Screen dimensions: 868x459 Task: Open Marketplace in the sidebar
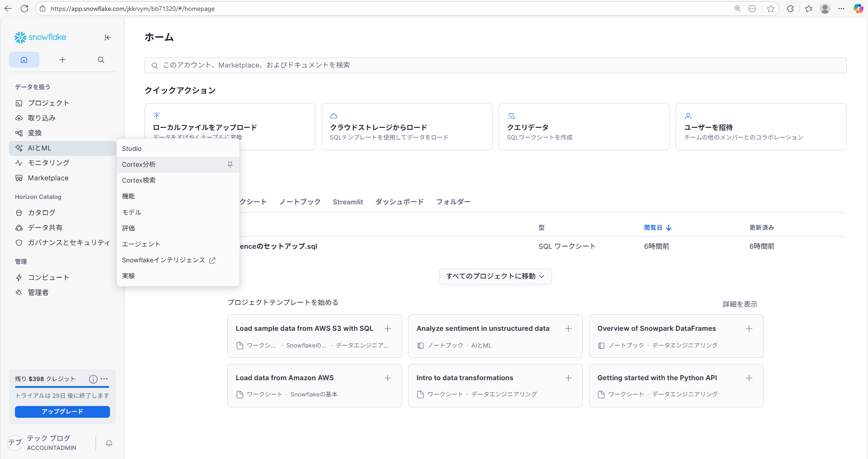pos(62,178)
